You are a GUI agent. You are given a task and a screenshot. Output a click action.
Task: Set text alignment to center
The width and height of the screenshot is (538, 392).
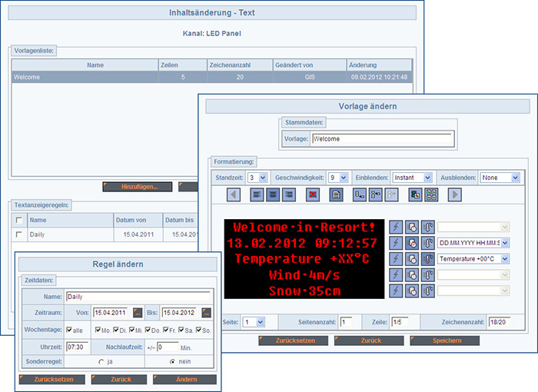[x=273, y=195]
